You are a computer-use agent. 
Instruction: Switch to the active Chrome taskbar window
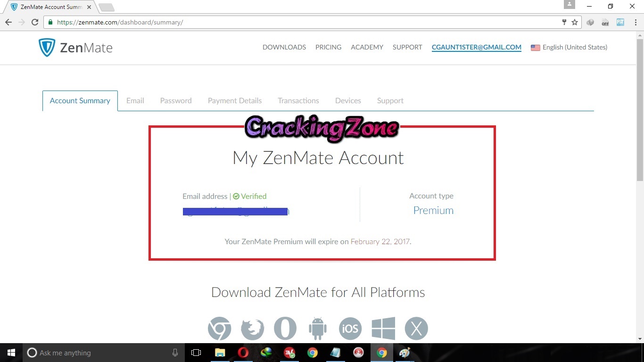(x=382, y=353)
